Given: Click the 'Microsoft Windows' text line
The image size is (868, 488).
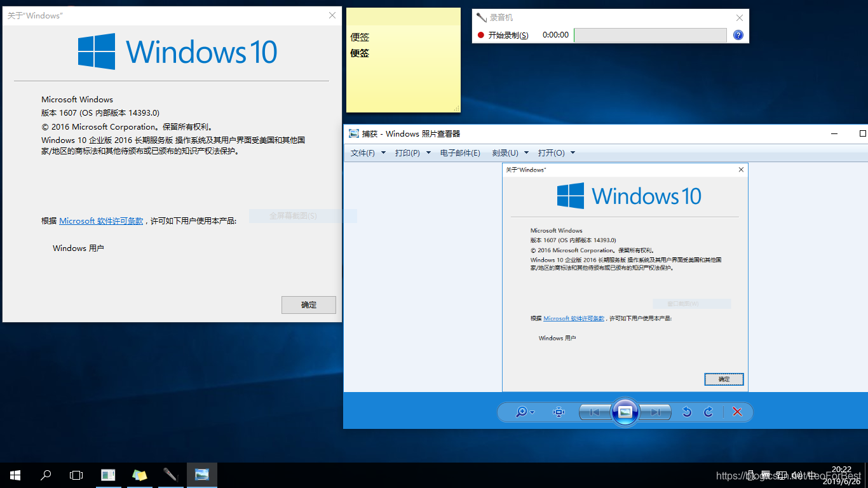Looking at the screenshot, I should click(x=77, y=99).
